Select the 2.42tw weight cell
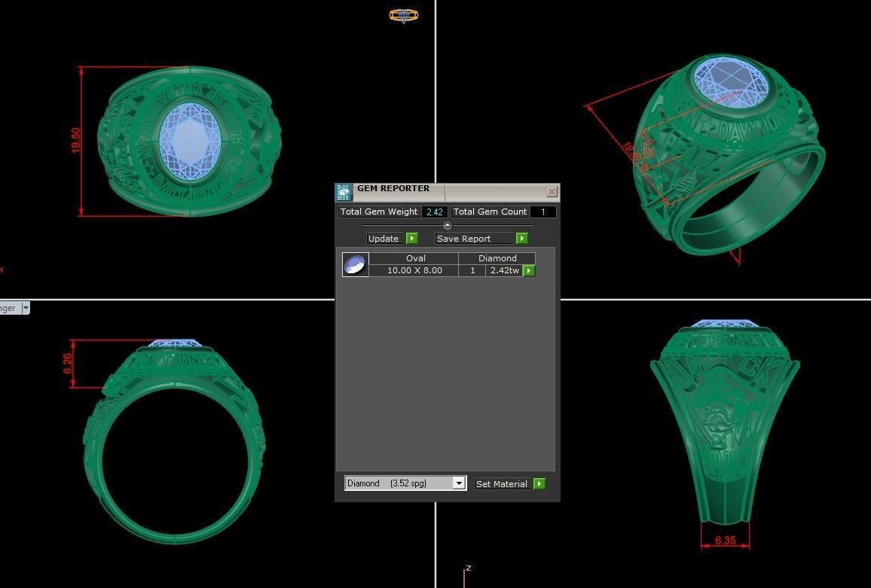871x588 pixels. point(504,270)
